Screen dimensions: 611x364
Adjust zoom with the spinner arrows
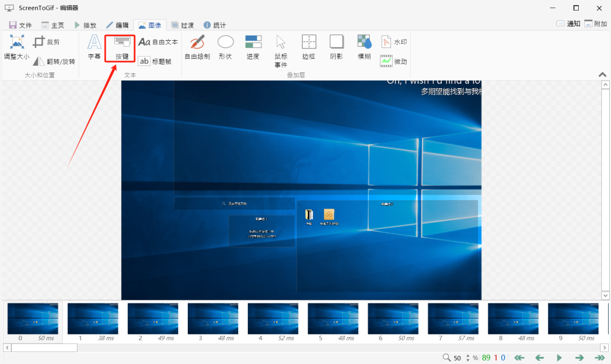tap(468, 358)
